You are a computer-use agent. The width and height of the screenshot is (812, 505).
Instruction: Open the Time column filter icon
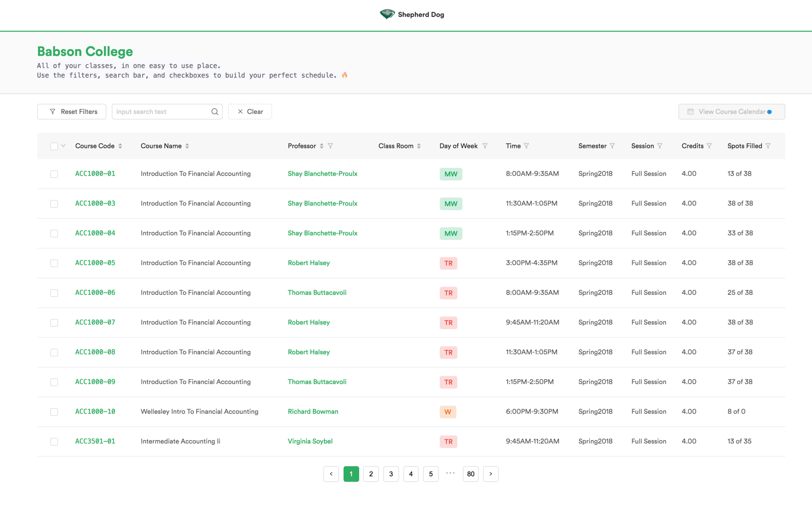point(526,146)
